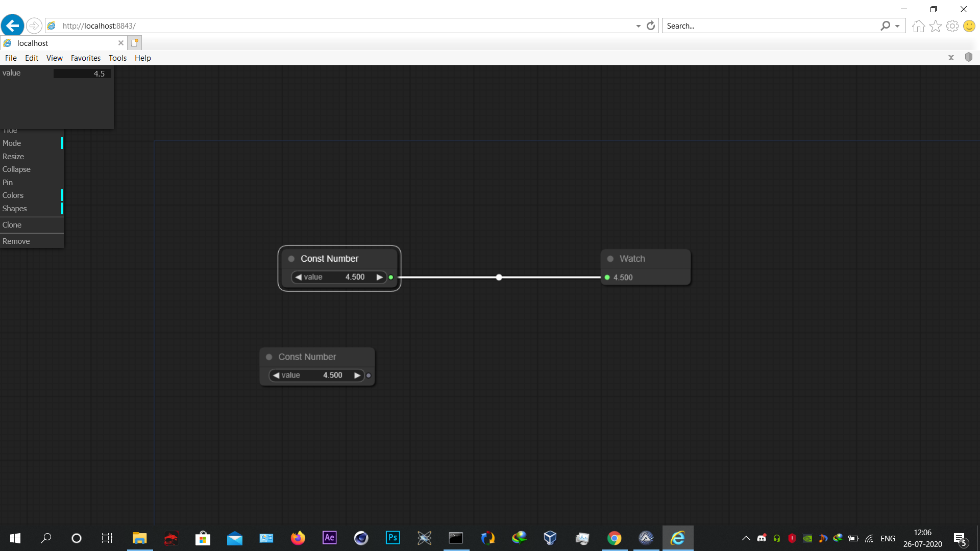Click Remove in the context menu
This screenshot has width=980, height=551.
pos(16,241)
